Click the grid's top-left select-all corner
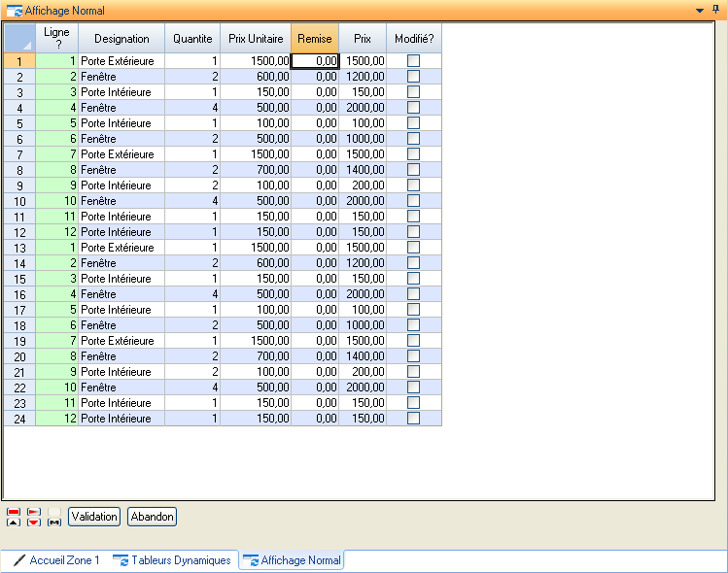This screenshot has height=573, width=728. [x=18, y=39]
